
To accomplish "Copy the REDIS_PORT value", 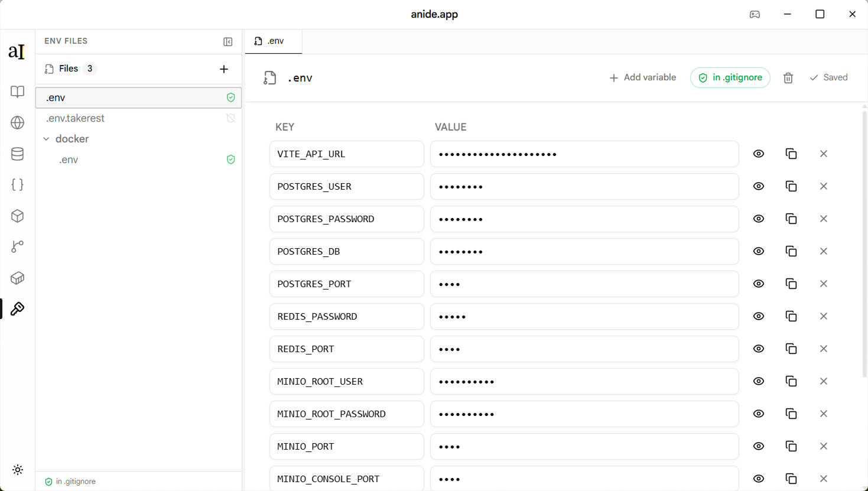I will (x=791, y=349).
